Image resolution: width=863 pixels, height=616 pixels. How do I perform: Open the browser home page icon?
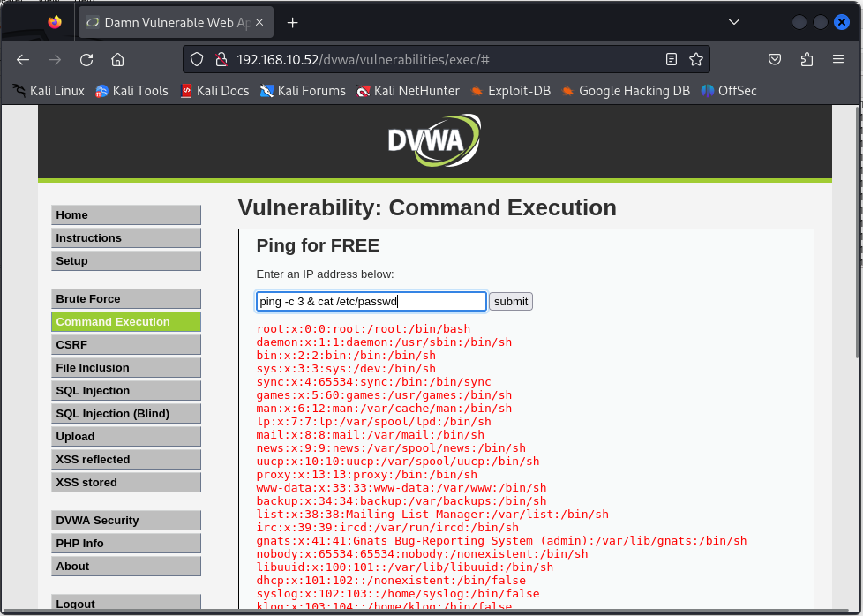117,59
